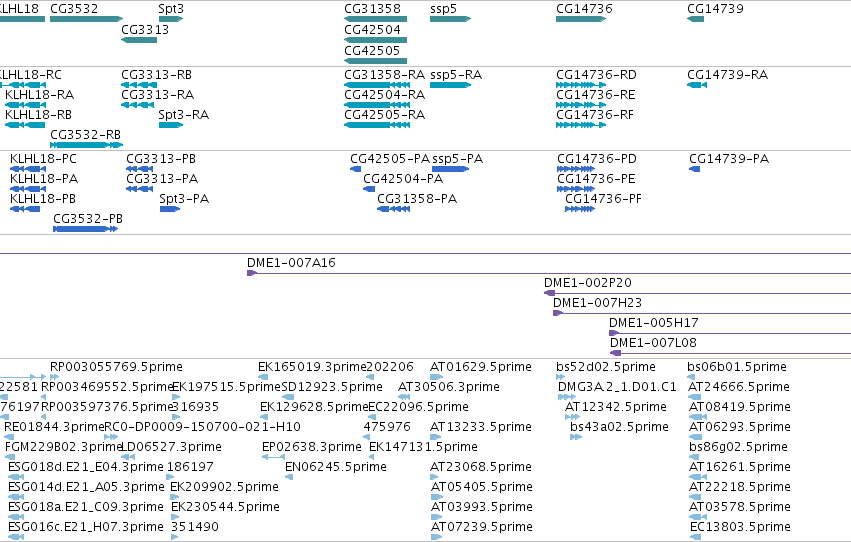
Task: Select protein CG3532-PB glyph
Action: point(86,229)
